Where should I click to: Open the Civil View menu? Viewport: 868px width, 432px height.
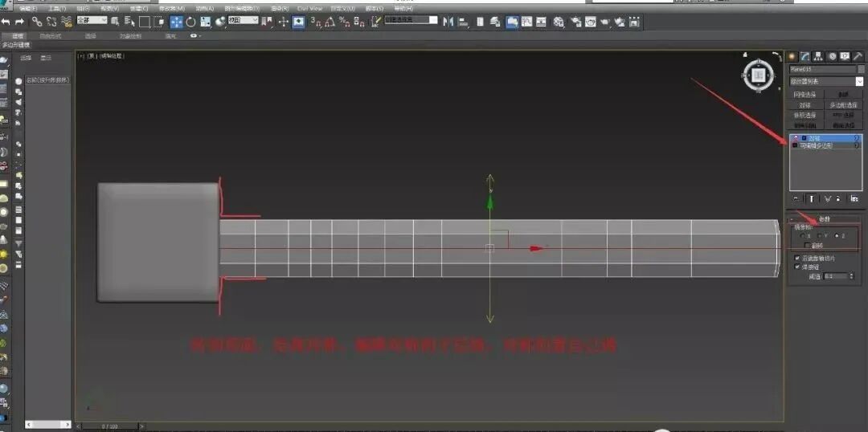(309, 9)
